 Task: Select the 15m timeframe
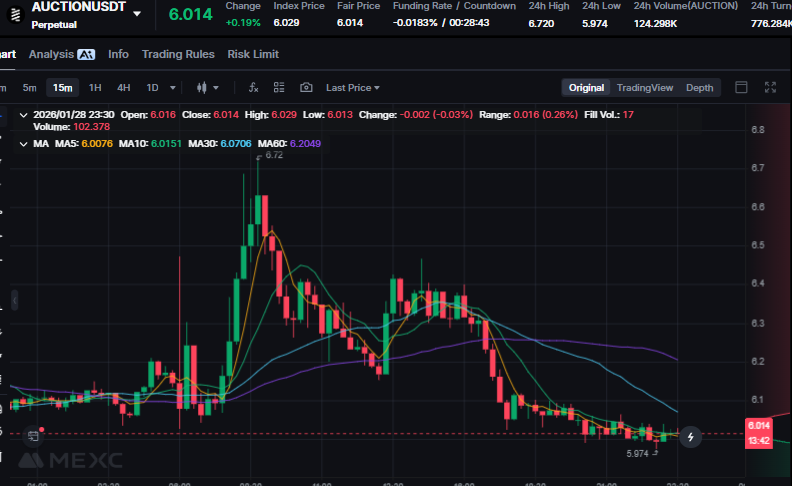(x=63, y=88)
